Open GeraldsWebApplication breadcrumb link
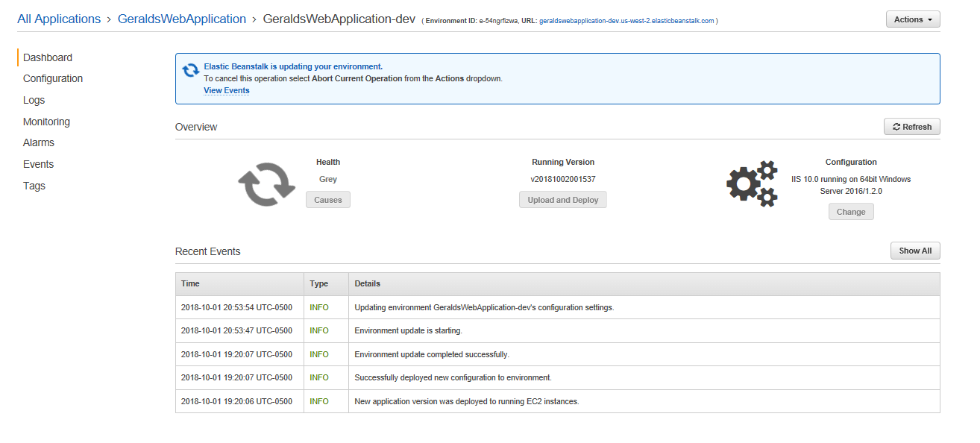 click(x=182, y=19)
